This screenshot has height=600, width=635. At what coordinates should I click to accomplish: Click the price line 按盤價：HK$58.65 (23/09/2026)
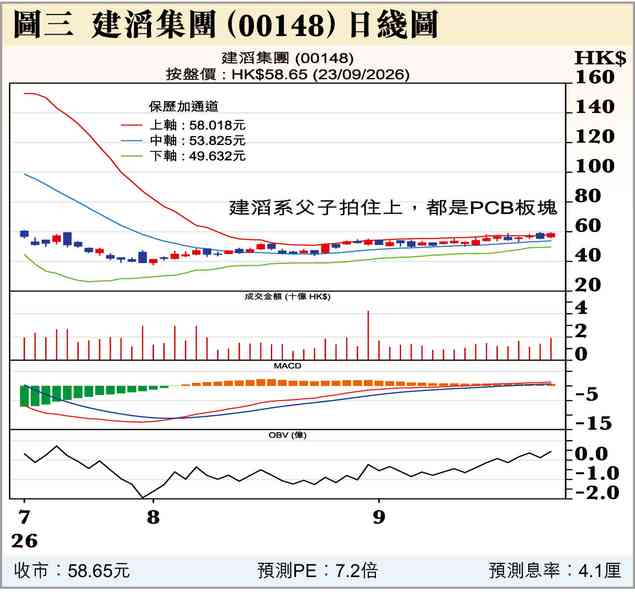(x=288, y=74)
